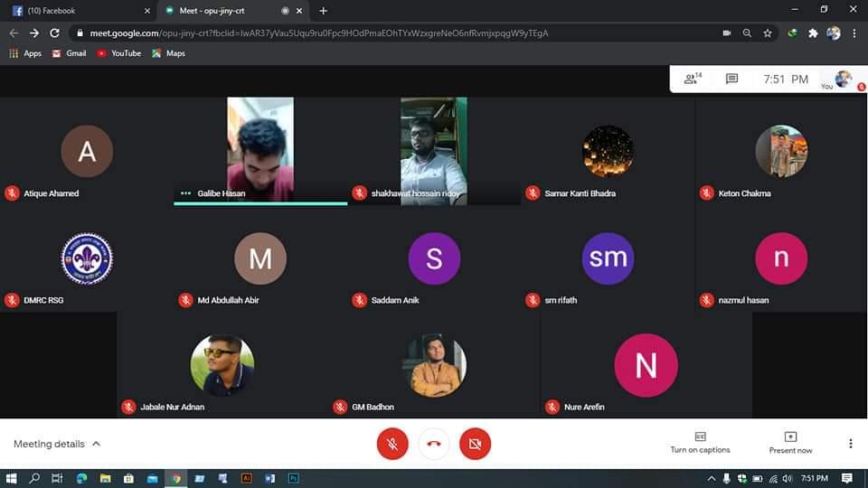Show the participants list icon
Screen dimensions: 868x488
click(x=693, y=79)
